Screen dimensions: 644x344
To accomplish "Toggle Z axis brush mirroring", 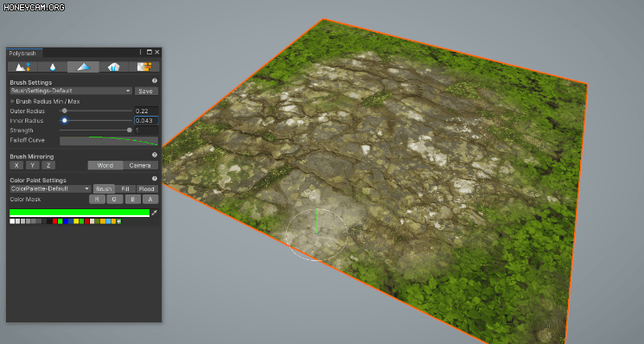I will tap(48, 165).
